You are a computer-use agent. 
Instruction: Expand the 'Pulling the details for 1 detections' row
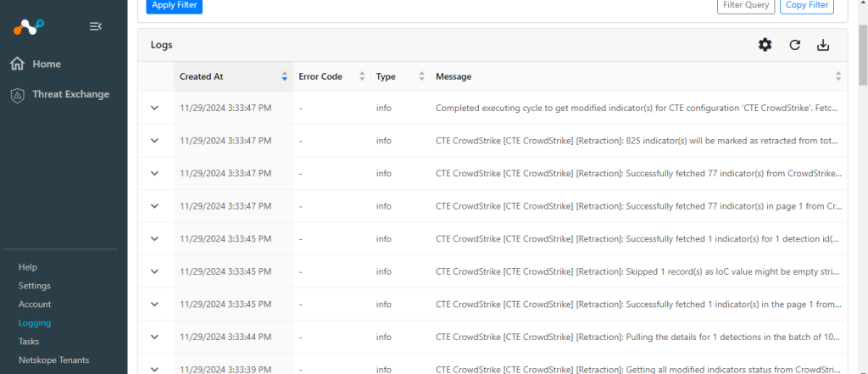click(x=155, y=337)
